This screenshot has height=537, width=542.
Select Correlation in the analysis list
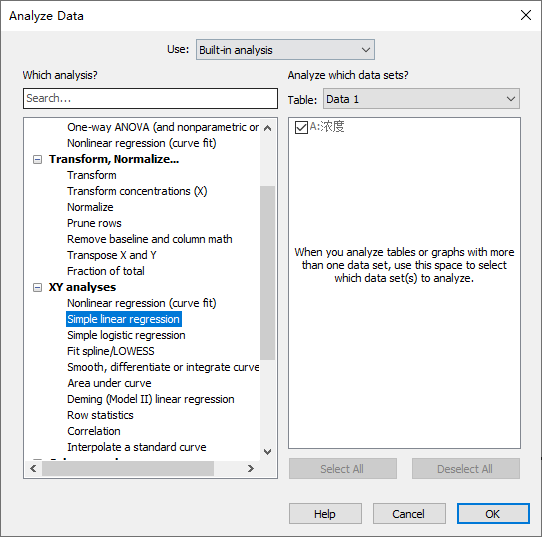point(94,431)
